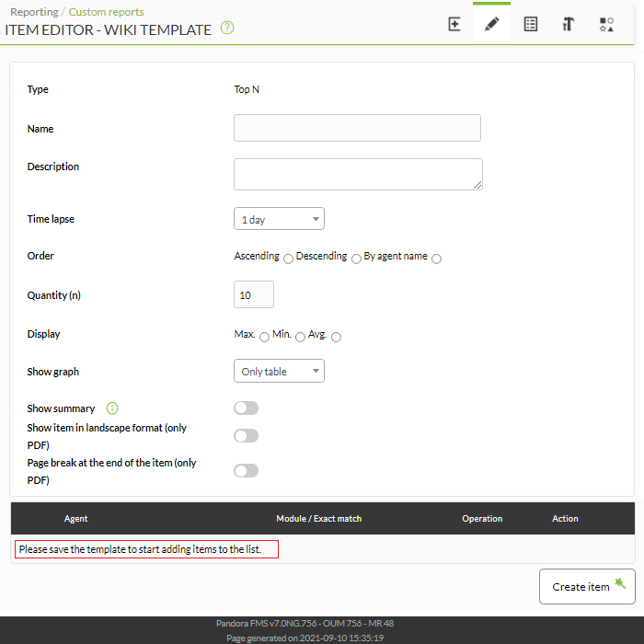The image size is (644, 644).
Task: Open the list items tab icon
Action: point(530,24)
